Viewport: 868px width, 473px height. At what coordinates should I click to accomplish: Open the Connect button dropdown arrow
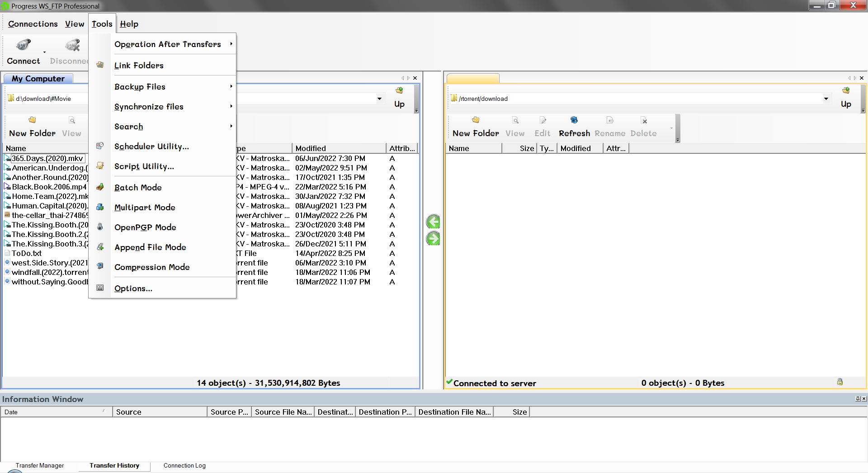[44, 52]
